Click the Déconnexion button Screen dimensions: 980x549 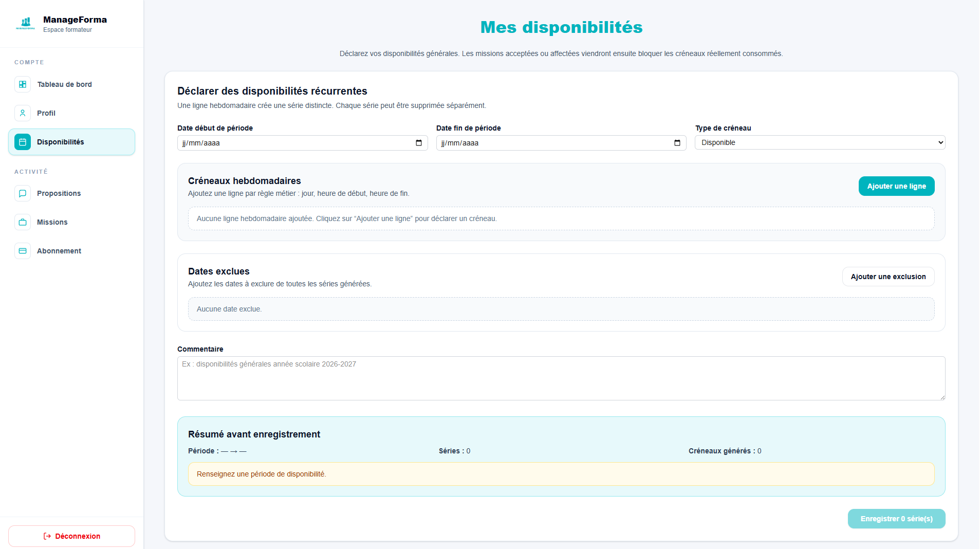coord(71,536)
